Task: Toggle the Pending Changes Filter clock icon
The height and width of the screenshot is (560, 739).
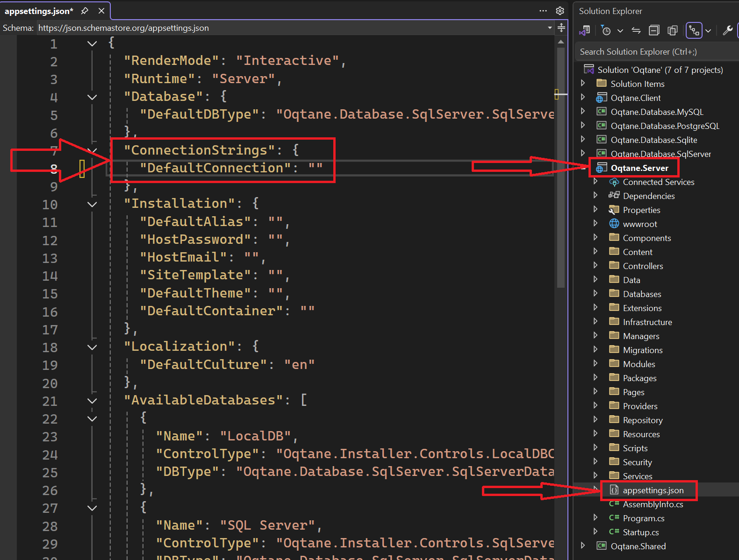Action: pos(606,31)
